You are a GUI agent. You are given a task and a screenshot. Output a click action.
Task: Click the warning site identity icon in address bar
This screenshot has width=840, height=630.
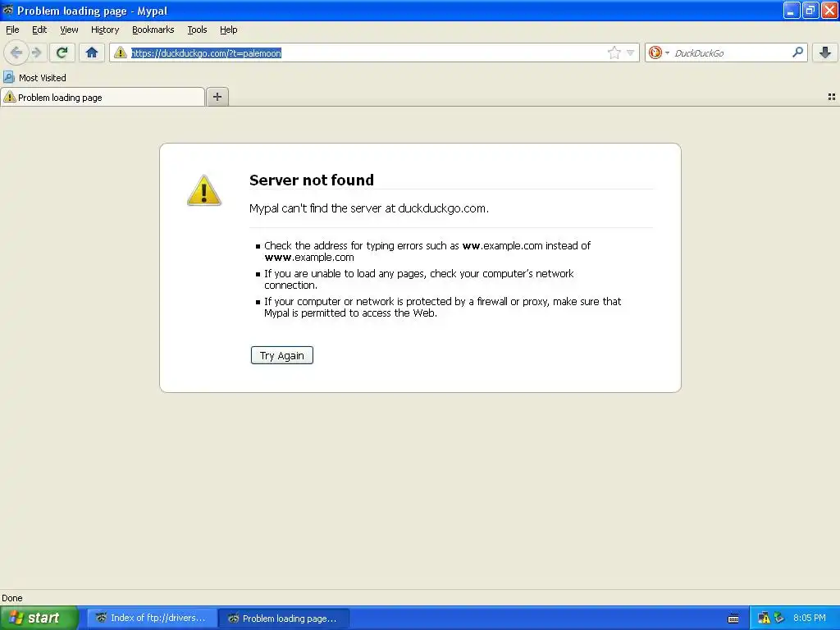coord(121,52)
